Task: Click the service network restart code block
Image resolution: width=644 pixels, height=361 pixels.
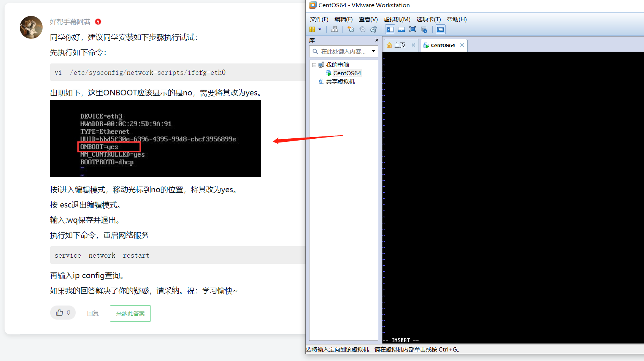Action: coord(178,255)
